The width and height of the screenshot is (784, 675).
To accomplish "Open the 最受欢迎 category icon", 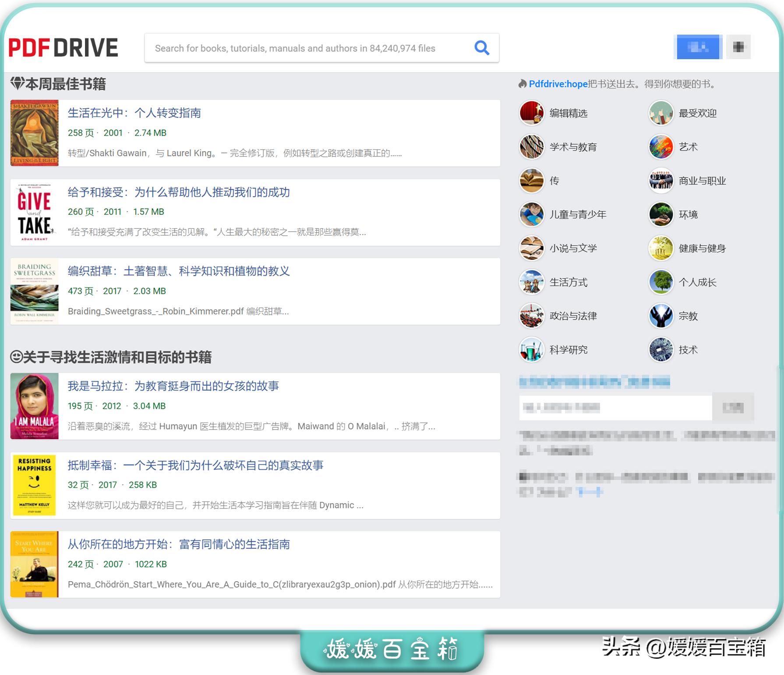I will (x=660, y=113).
